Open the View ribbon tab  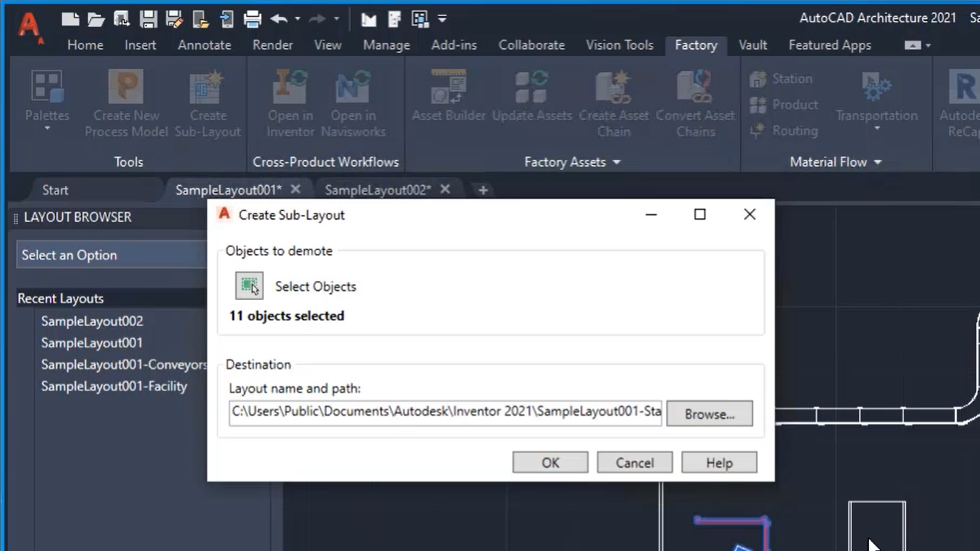[328, 45]
